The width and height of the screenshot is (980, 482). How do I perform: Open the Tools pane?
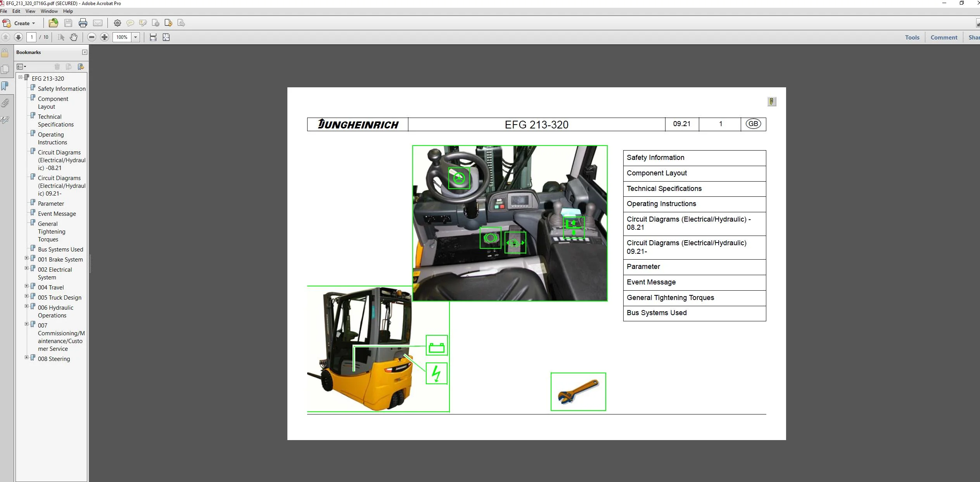[912, 38]
